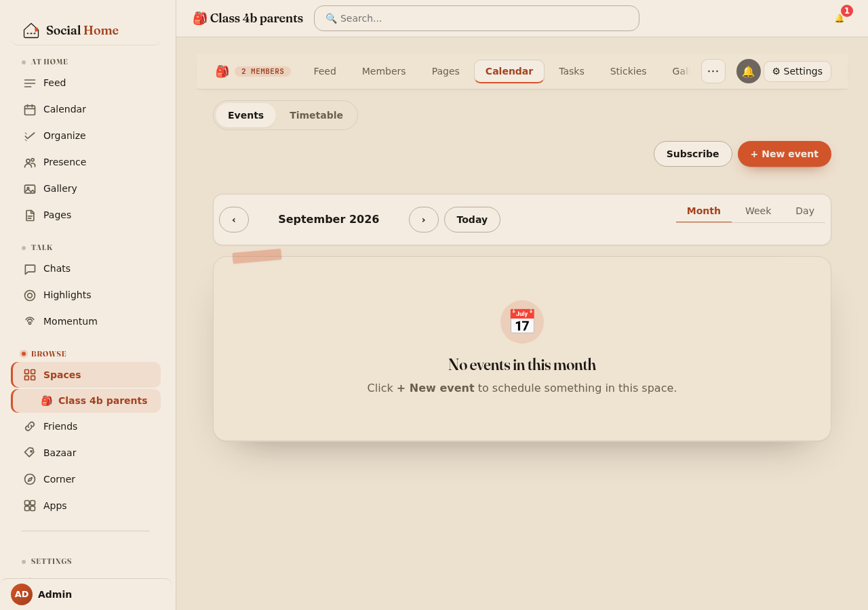The height and width of the screenshot is (610, 868).
Task: Open space Settings
Action: [x=797, y=71]
